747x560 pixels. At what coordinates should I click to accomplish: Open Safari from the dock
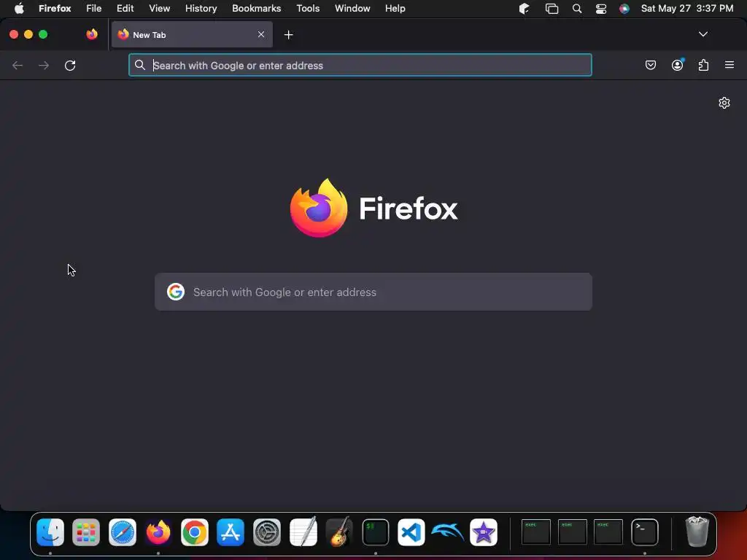[123, 532]
